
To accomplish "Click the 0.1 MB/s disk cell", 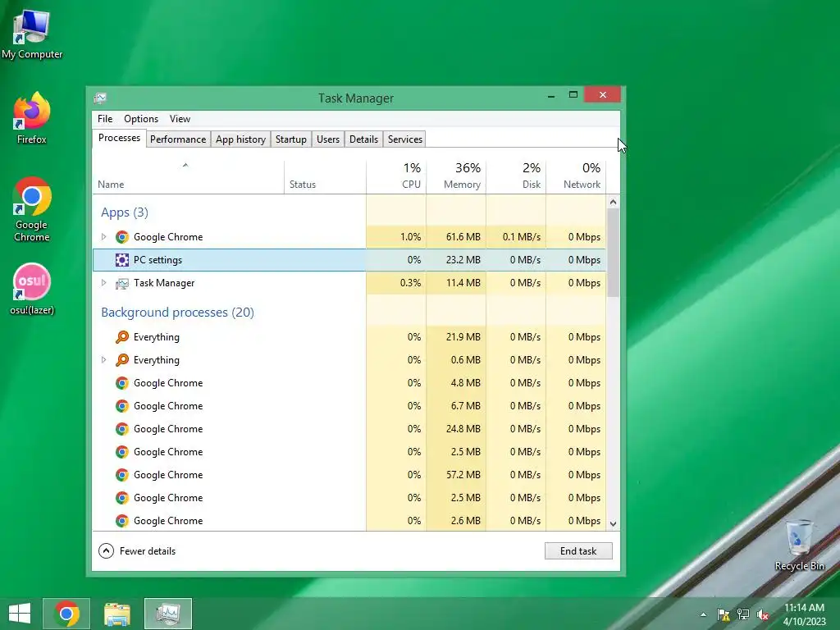I will click(x=517, y=237).
